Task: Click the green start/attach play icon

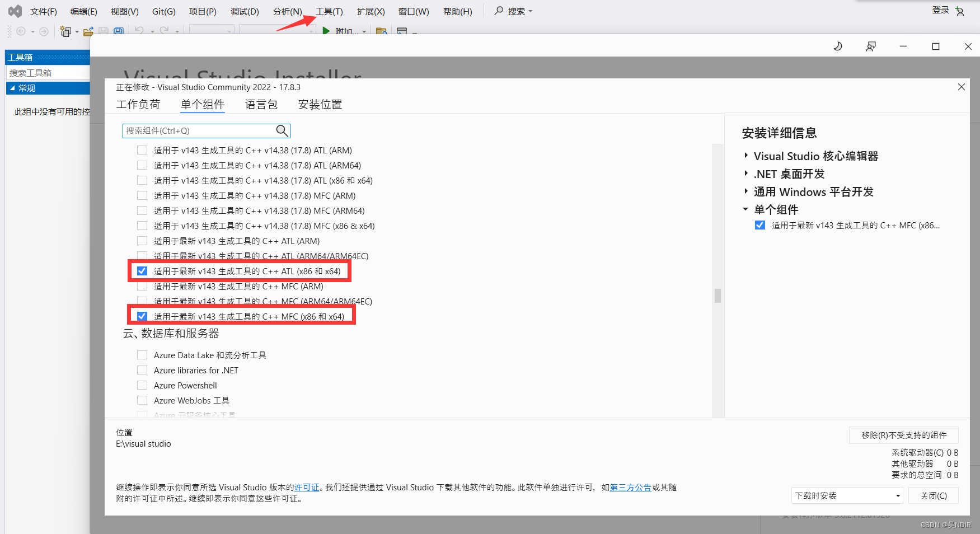Action: tap(326, 31)
